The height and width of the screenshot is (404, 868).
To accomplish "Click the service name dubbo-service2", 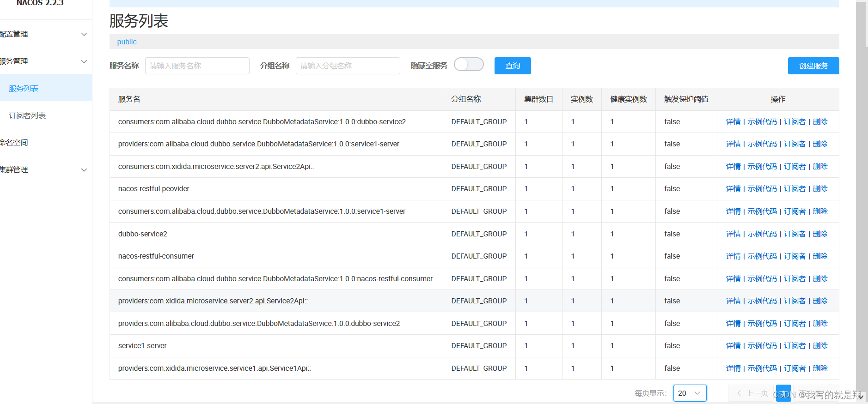I will coord(143,234).
